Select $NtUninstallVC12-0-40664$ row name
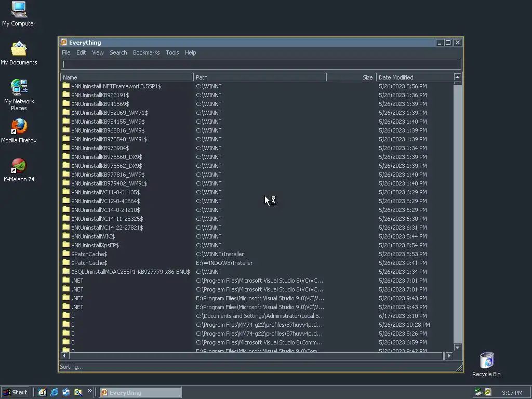Screen dimensions: 532x399 pyautogui.click(x=105, y=201)
